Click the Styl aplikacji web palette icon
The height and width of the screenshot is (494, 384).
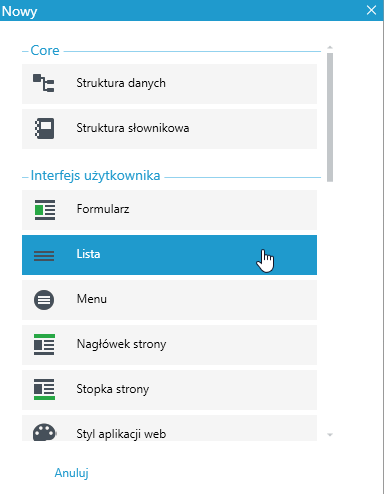44,432
